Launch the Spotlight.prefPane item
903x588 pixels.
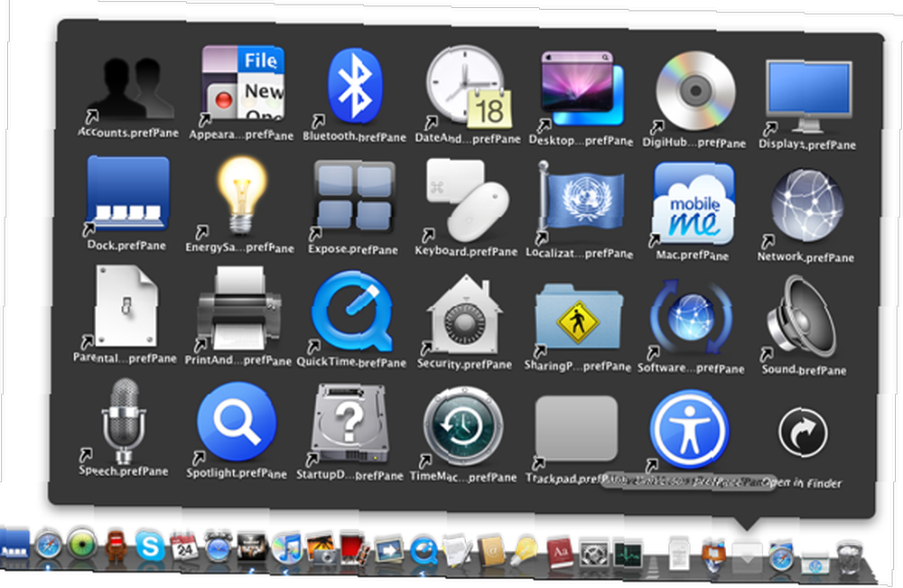click(x=237, y=422)
